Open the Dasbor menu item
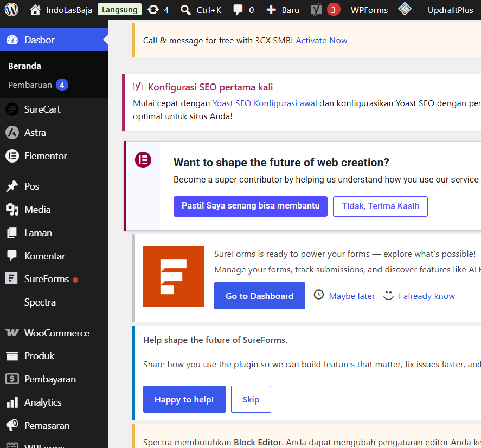Image resolution: width=481 pixels, height=448 pixels. click(x=54, y=40)
